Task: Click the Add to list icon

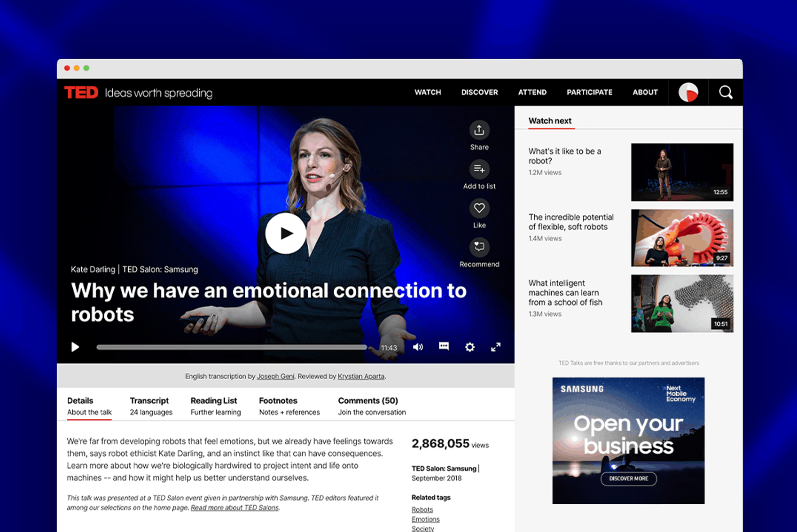Action: 479,169
